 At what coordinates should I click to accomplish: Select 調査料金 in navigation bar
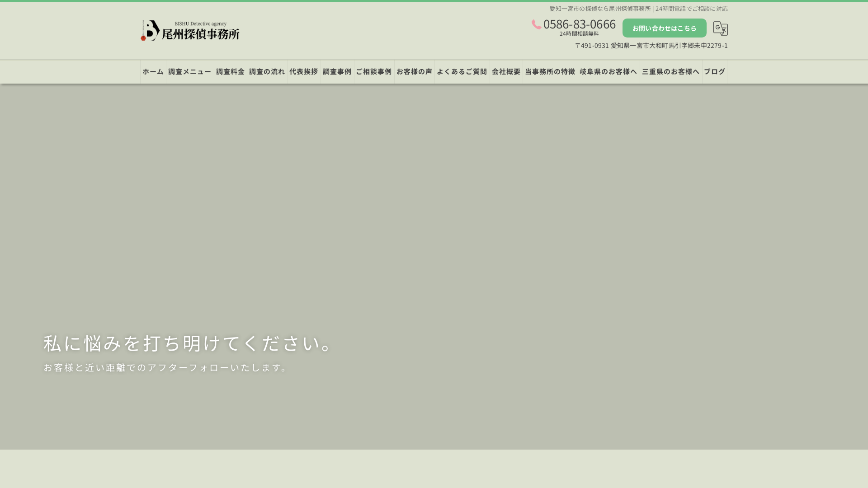[231, 72]
